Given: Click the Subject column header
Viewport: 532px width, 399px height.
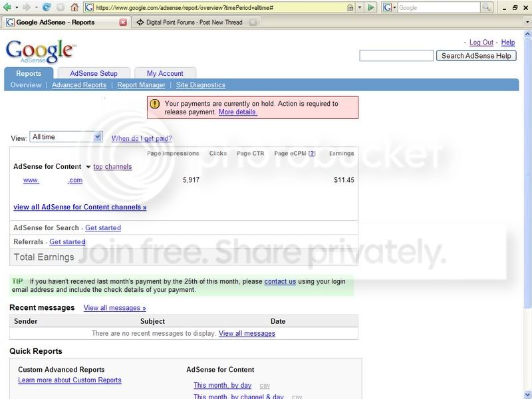Looking at the screenshot, I should coord(152,321).
